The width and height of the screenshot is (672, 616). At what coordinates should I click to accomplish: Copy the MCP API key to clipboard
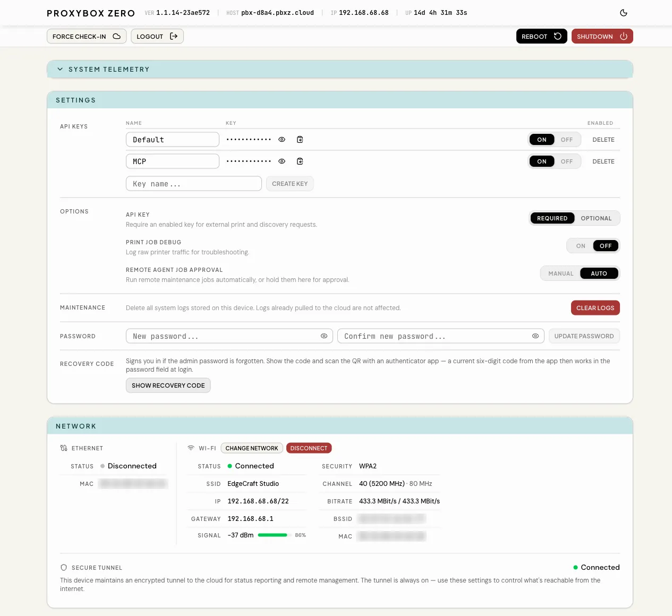pyautogui.click(x=300, y=161)
